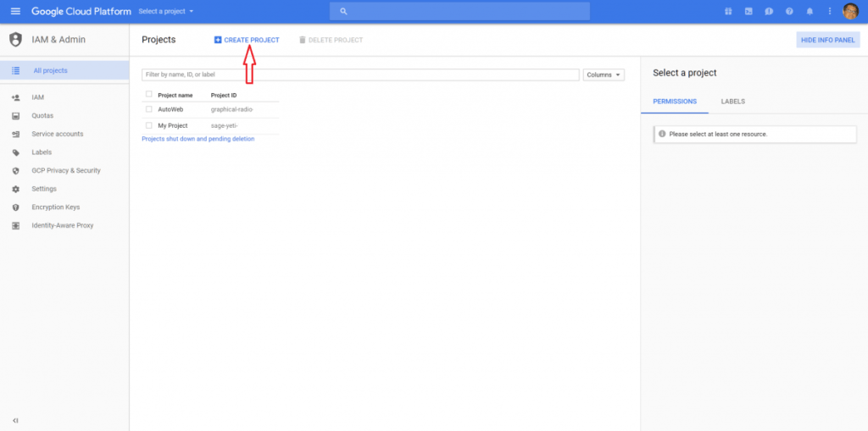Click the user account avatar
Screen dimensions: 868x431
pyautogui.click(x=850, y=11)
